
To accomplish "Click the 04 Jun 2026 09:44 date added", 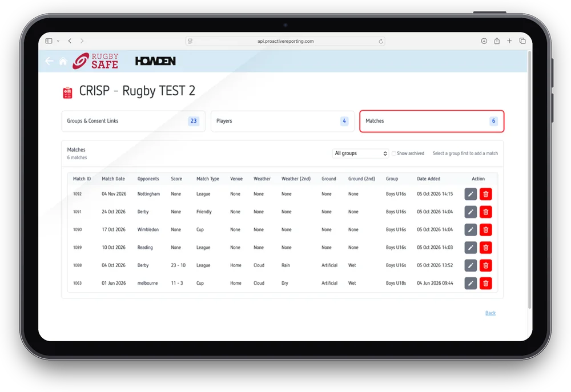I will click(435, 283).
